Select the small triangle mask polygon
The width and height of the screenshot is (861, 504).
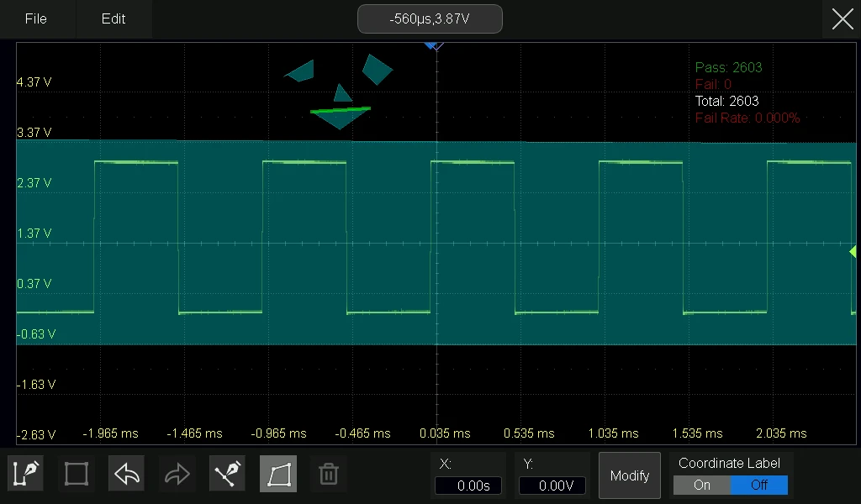[x=343, y=94]
